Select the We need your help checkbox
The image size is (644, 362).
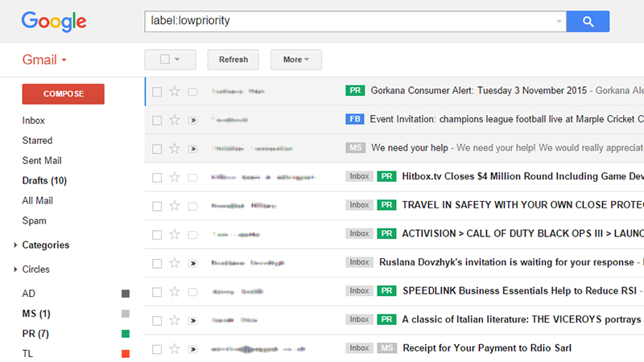tap(157, 149)
